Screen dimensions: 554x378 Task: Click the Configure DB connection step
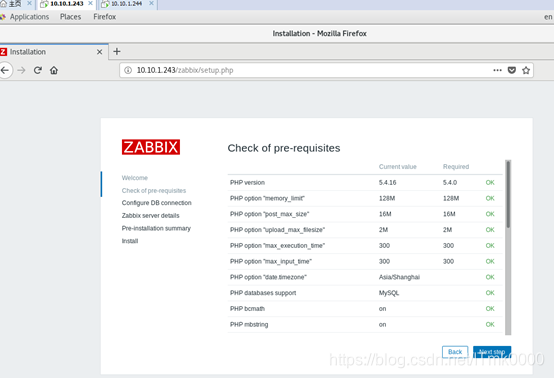coord(157,203)
